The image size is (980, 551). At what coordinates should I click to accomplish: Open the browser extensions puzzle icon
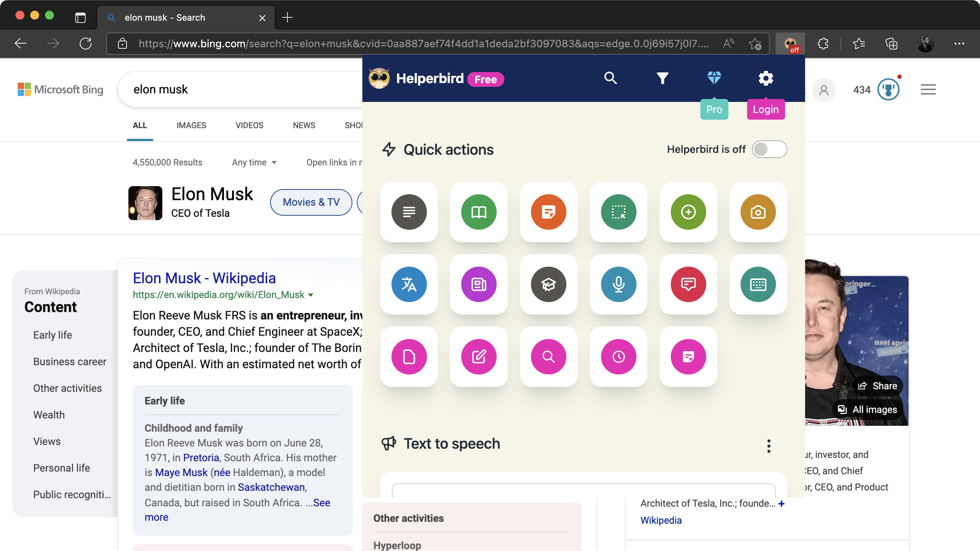822,44
